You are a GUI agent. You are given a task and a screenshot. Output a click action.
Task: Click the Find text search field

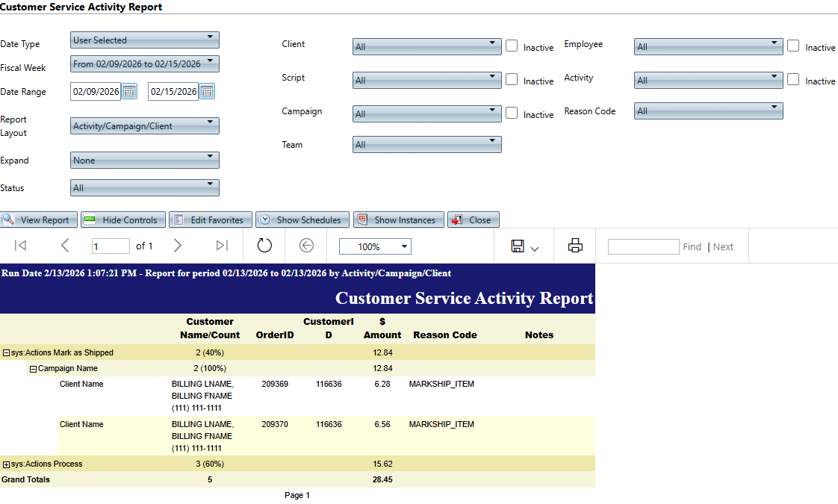point(642,246)
